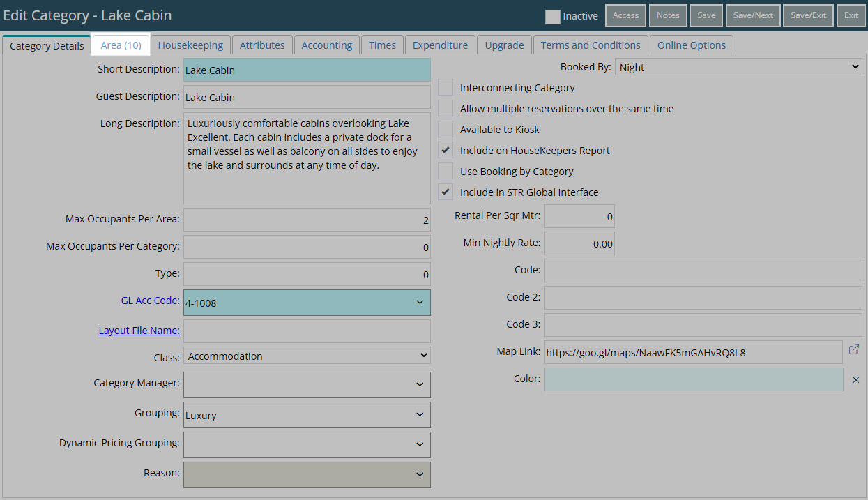
Task: Click the Short Description field
Action: point(307,70)
